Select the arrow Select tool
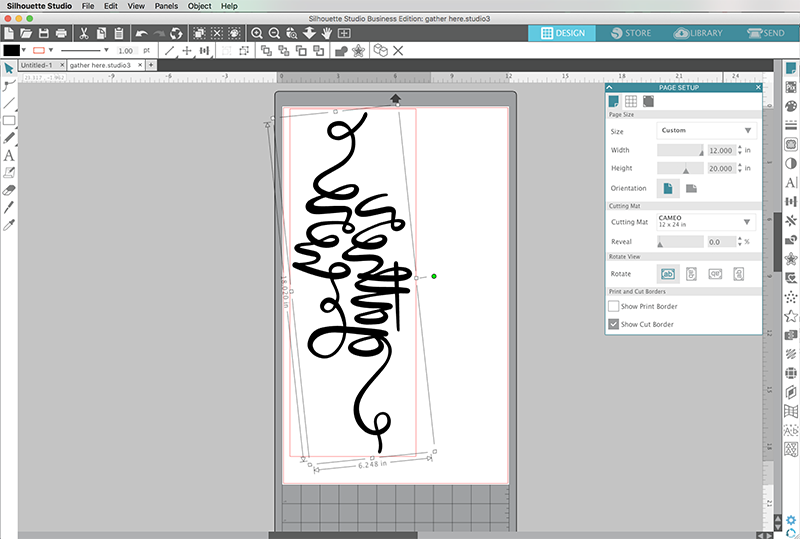800x539 pixels. coord(9,68)
